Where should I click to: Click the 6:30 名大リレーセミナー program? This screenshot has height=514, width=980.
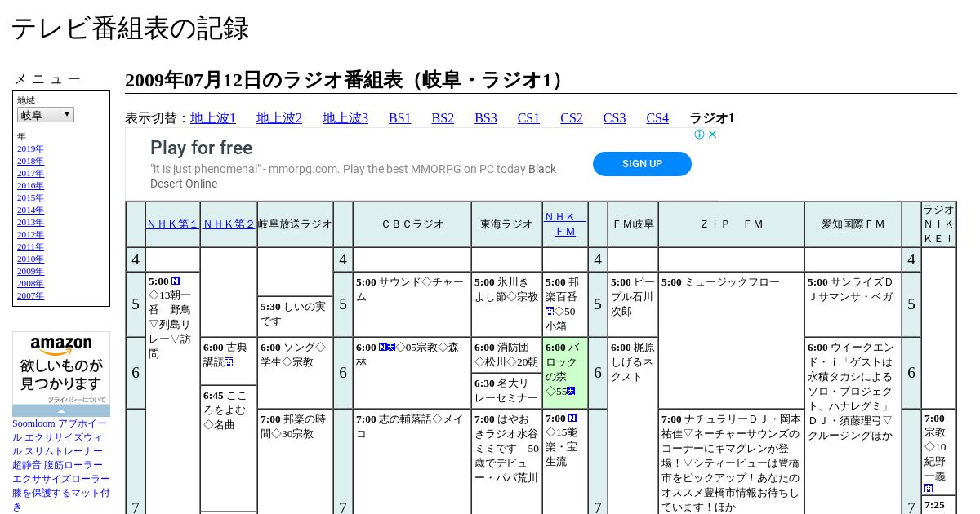(x=506, y=391)
